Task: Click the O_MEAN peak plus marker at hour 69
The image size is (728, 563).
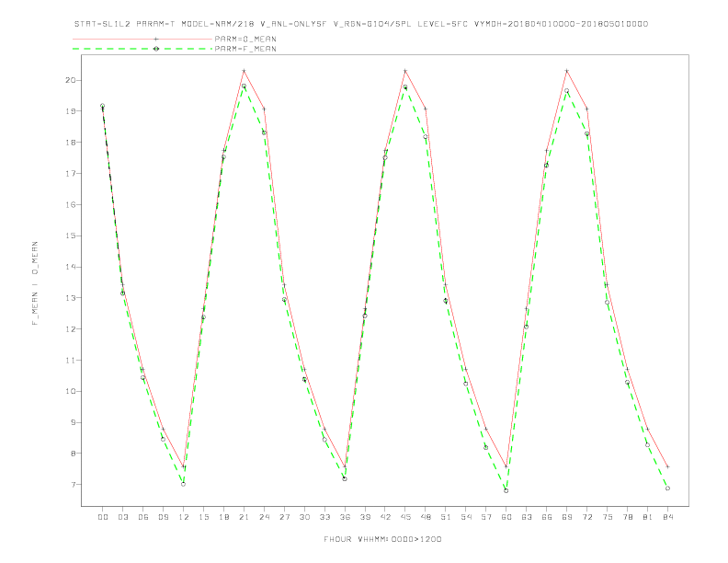Action: pyautogui.click(x=567, y=71)
